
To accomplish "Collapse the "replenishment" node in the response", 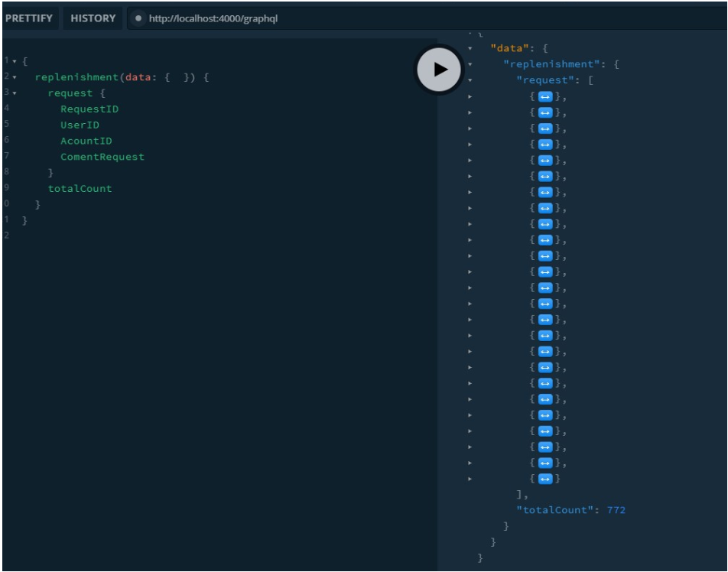I will [x=470, y=64].
